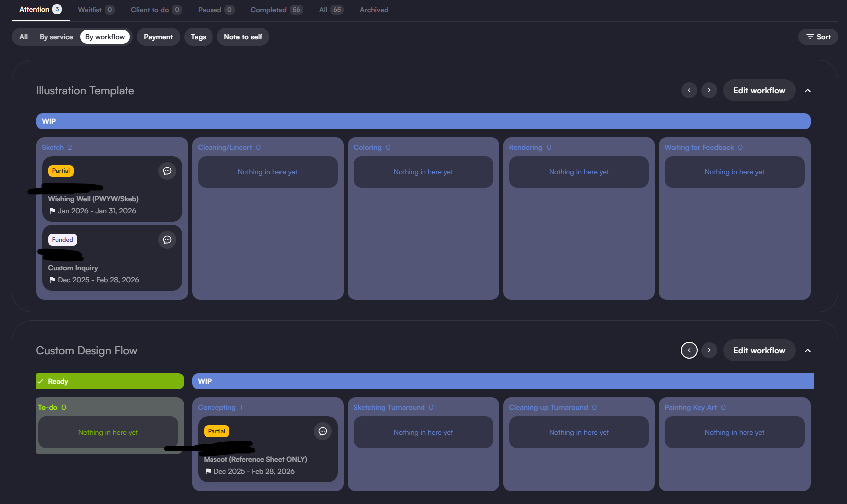Collapse the Illustration Template section
The width and height of the screenshot is (847, 504).
tap(808, 91)
